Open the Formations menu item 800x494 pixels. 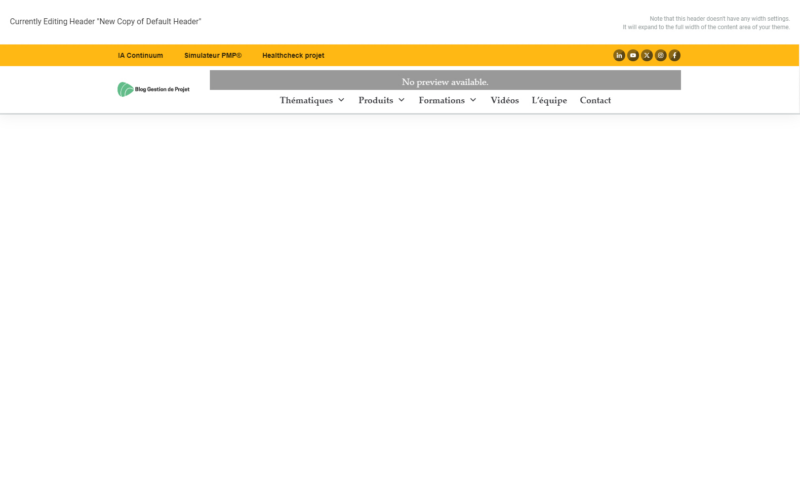point(442,101)
